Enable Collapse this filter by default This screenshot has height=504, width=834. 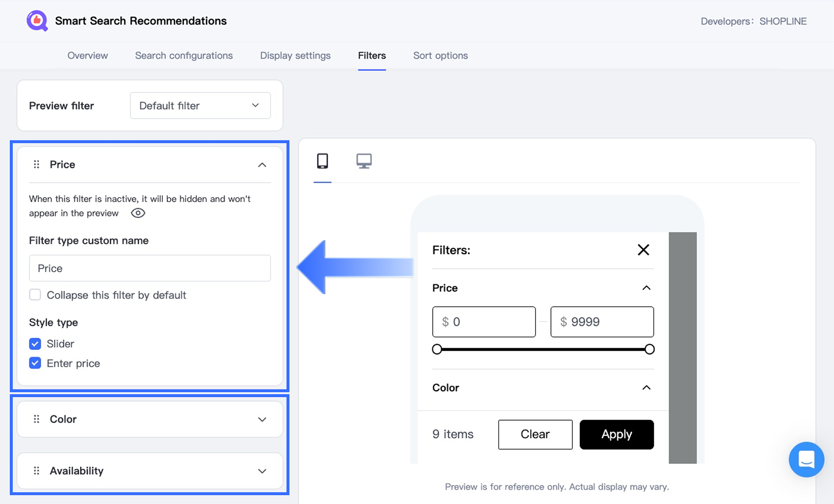point(35,295)
